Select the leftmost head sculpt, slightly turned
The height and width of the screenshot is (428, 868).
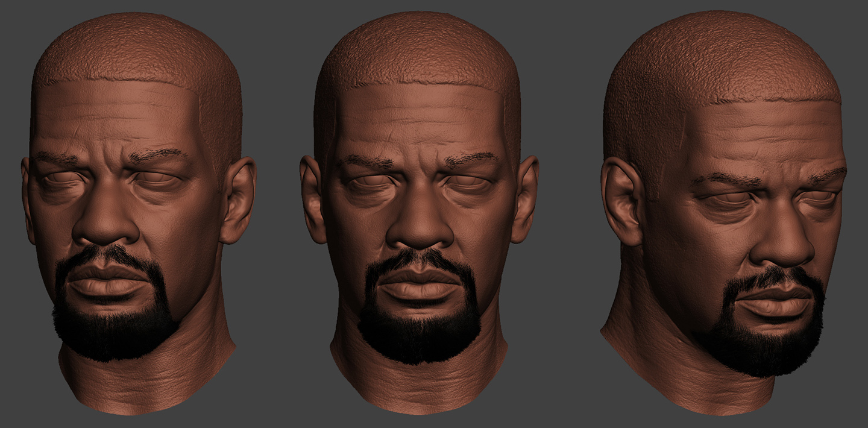pyautogui.click(x=139, y=213)
